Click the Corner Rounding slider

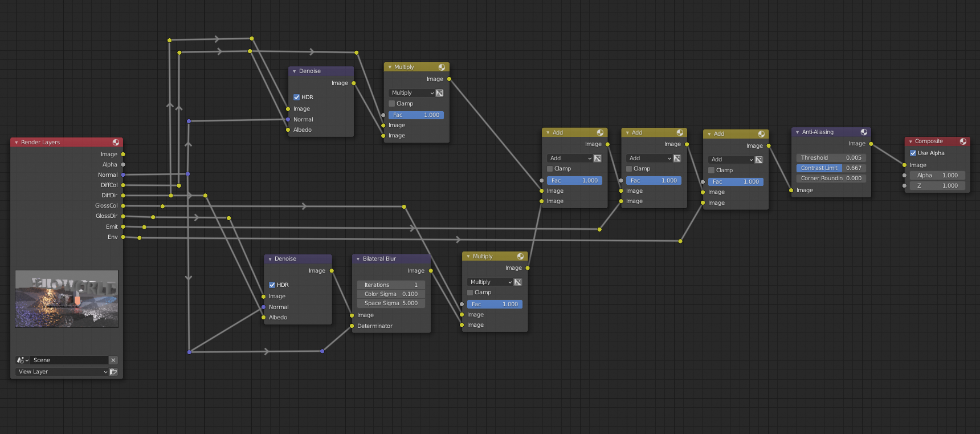831,178
